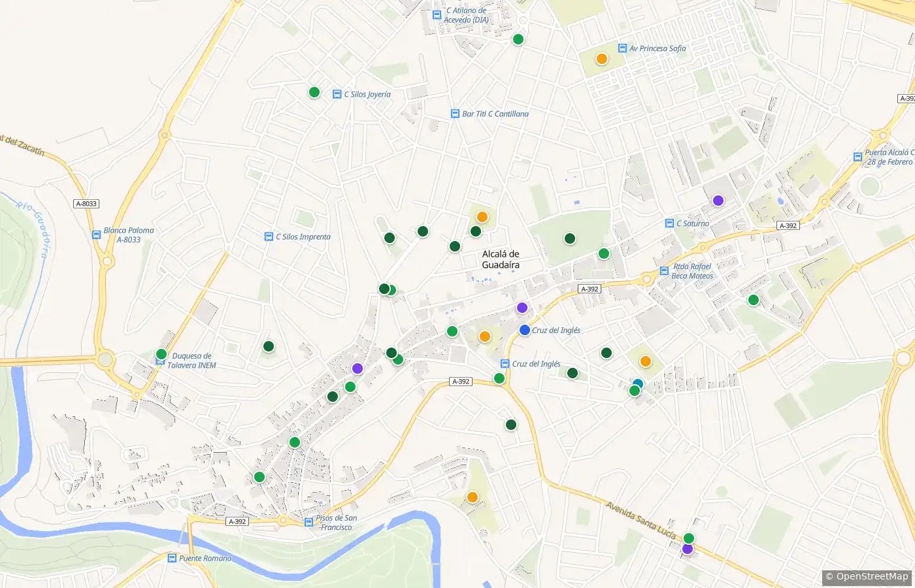
Task: Select the dark green marker in the central park
Action: coord(570,238)
